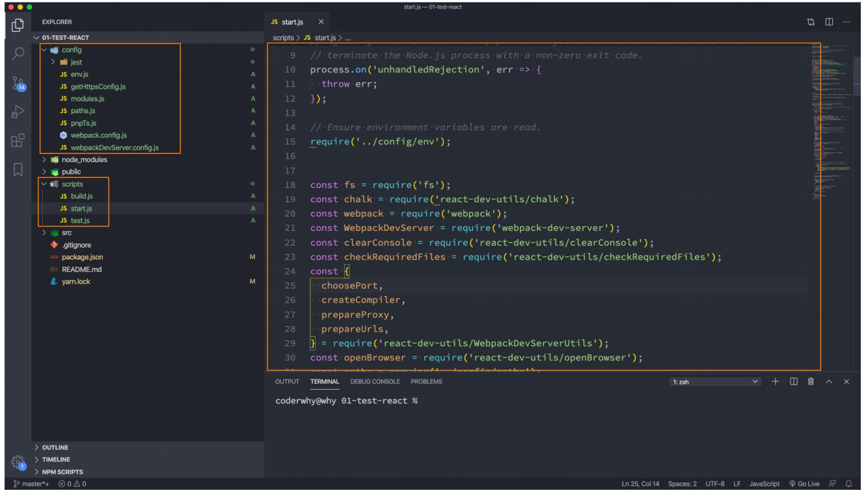Image resolution: width=868 pixels, height=497 pixels.
Task: Toggle Go Live server in status bar
Action: click(804, 484)
